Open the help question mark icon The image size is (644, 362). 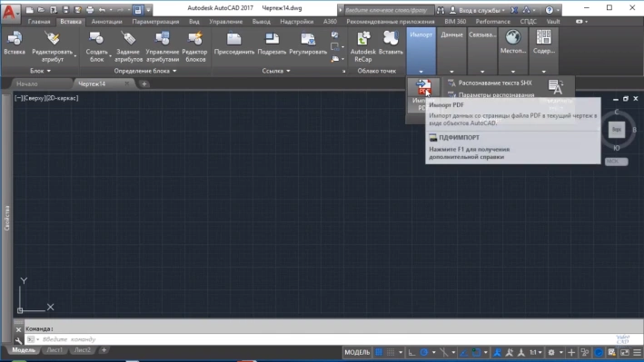(x=550, y=10)
